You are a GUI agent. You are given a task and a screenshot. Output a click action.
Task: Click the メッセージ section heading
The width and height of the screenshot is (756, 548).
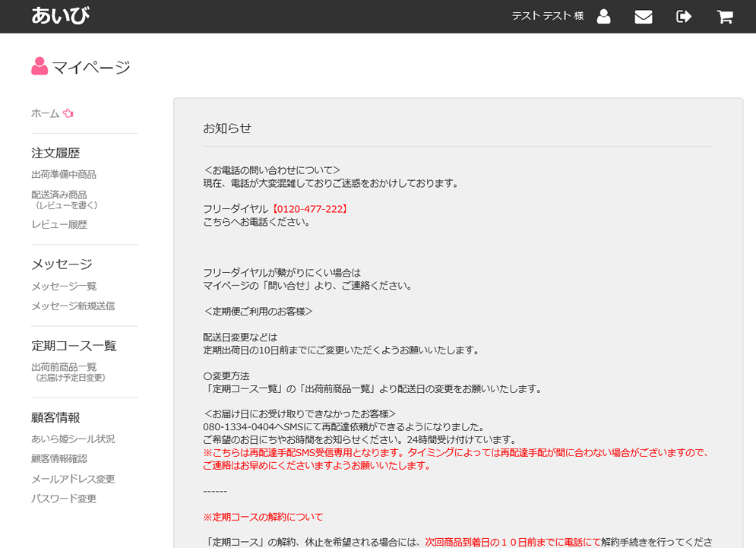62,264
